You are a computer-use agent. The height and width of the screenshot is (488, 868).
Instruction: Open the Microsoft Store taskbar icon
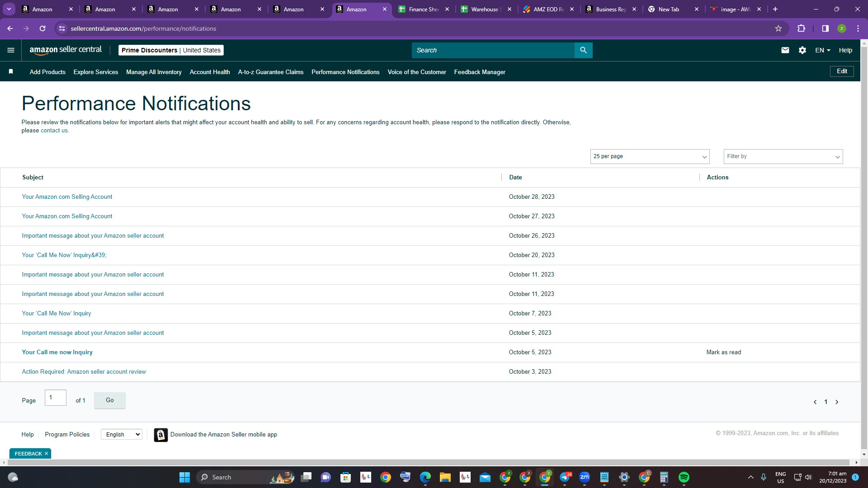point(346,477)
